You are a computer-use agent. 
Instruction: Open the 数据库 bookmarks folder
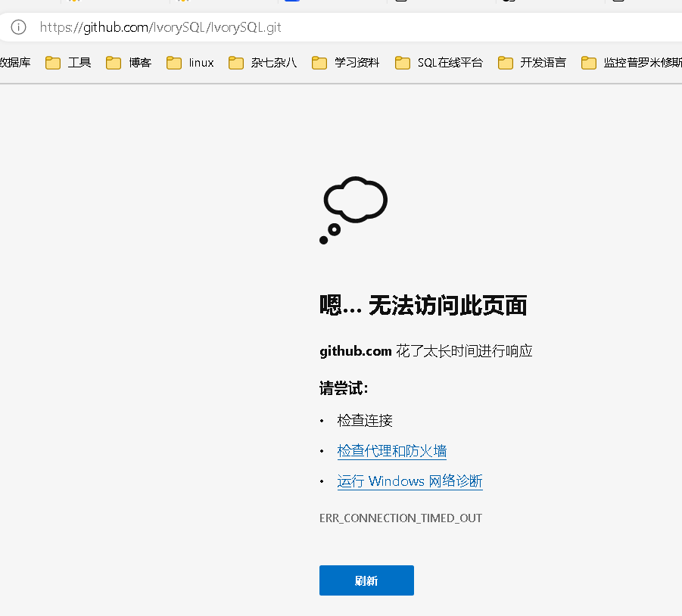(x=15, y=63)
